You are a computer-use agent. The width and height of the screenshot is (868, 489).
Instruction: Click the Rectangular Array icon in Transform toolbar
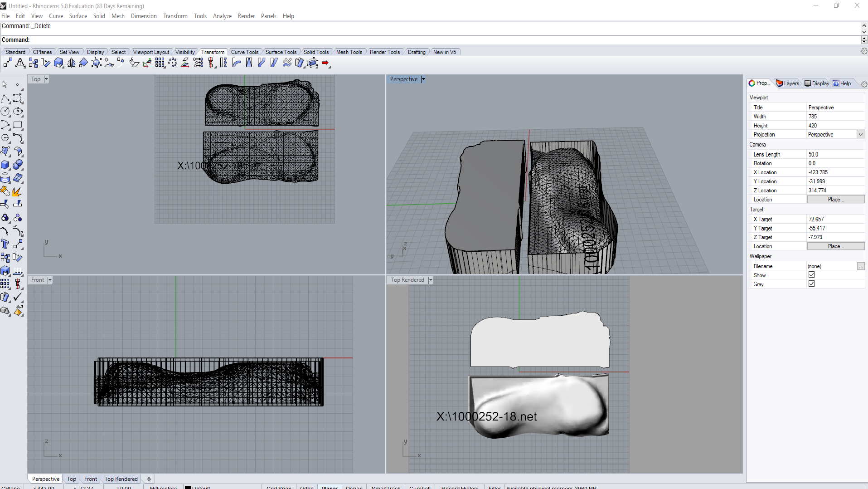pos(160,63)
